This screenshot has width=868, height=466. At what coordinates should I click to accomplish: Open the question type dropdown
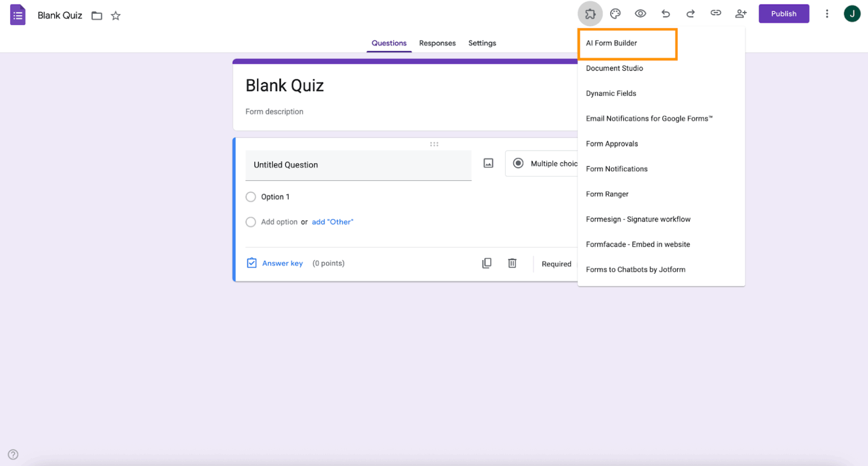coord(551,163)
